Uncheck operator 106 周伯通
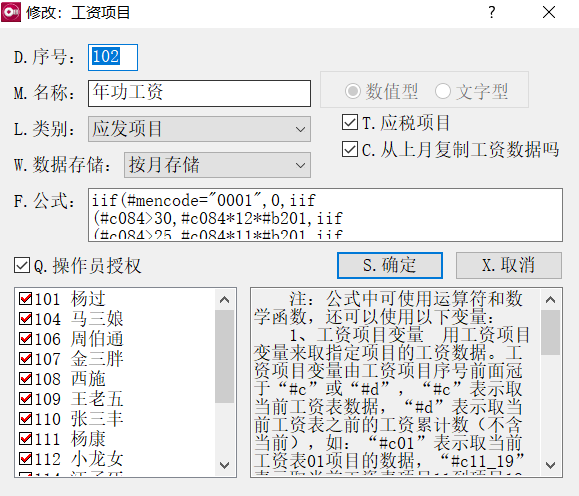Viewport: 579px width, 496px height. pos(25,338)
